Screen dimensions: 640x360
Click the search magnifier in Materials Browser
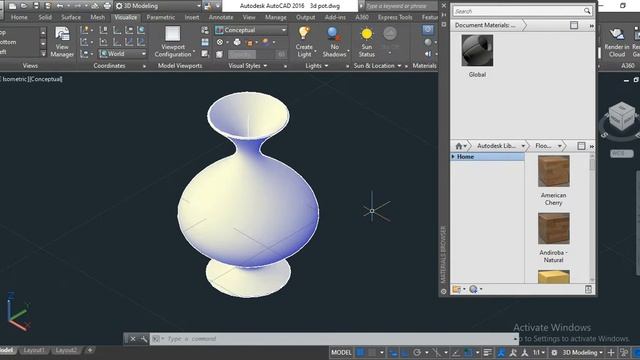coord(587,11)
